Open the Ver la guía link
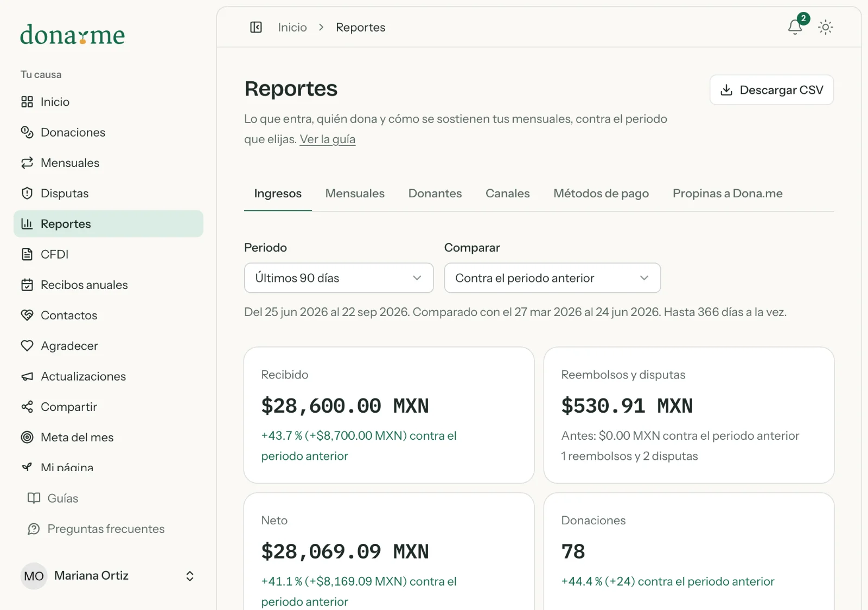Image resolution: width=868 pixels, height=610 pixels. [x=328, y=139]
